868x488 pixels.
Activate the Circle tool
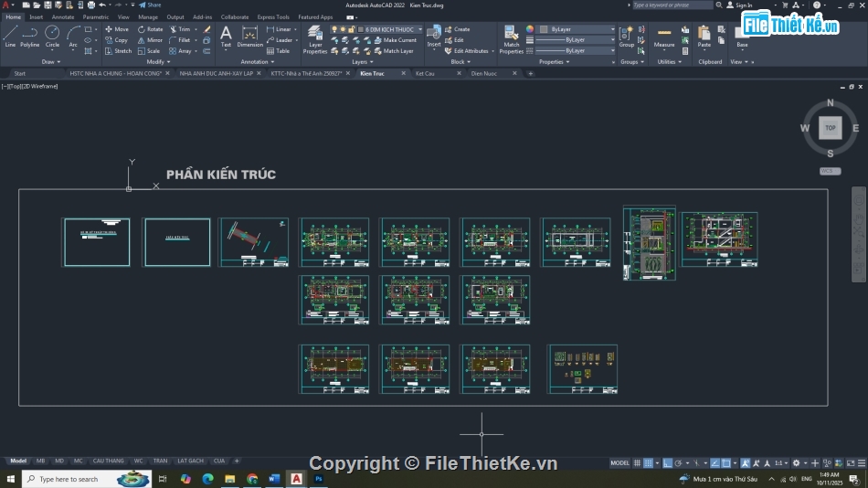point(52,35)
